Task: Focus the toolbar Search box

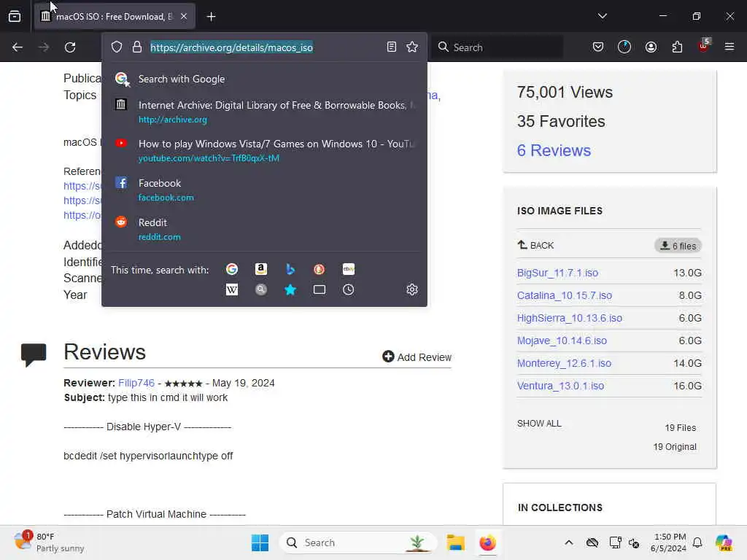Action: pos(498,47)
